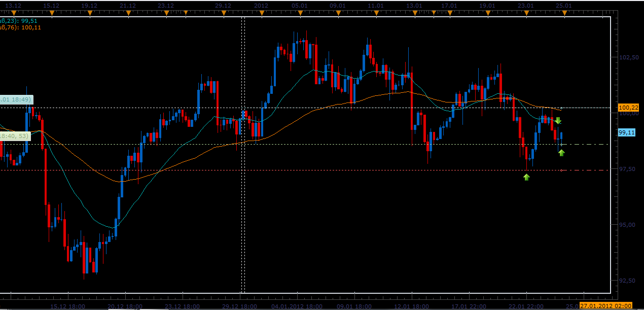Select the green dashed line's endpoint handle
The image size is (644, 310).
pos(561,145)
